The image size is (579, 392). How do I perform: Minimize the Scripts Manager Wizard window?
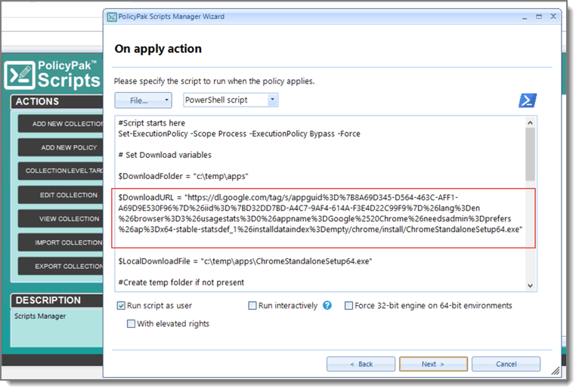[x=525, y=17]
